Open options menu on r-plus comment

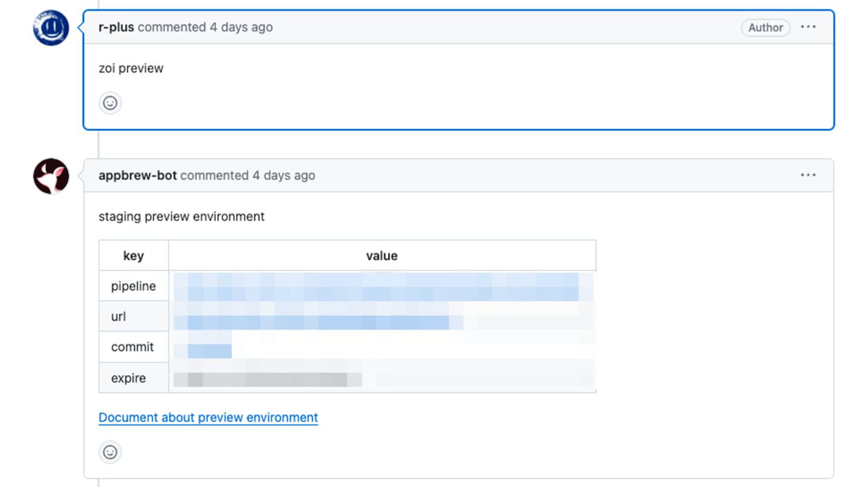(808, 27)
